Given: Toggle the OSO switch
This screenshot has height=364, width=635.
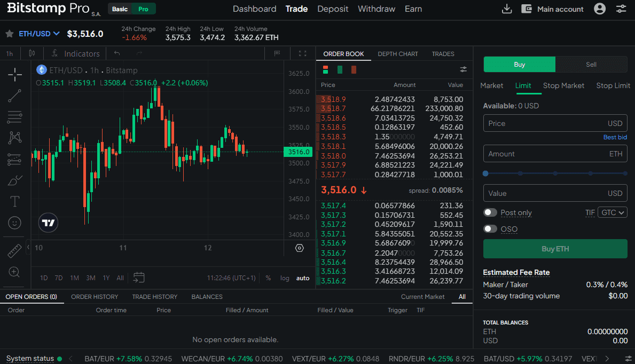Looking at the screenshot, I should (490, 229).
